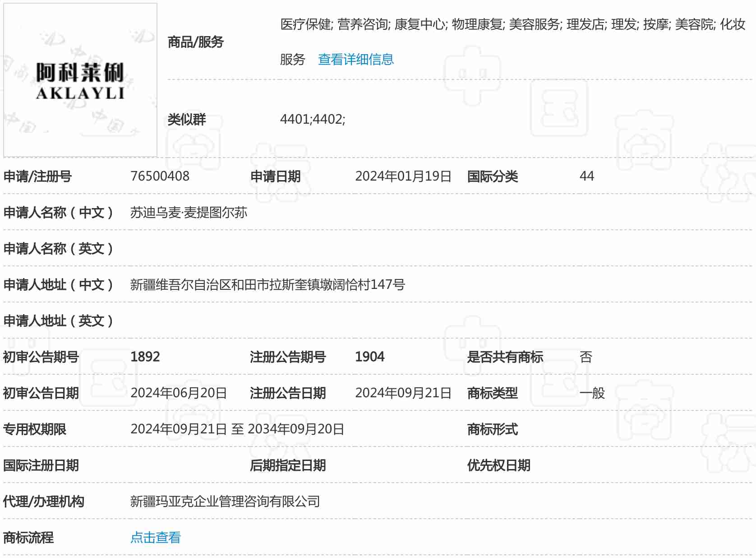Click the trademark type value 一般

[592, 393]
